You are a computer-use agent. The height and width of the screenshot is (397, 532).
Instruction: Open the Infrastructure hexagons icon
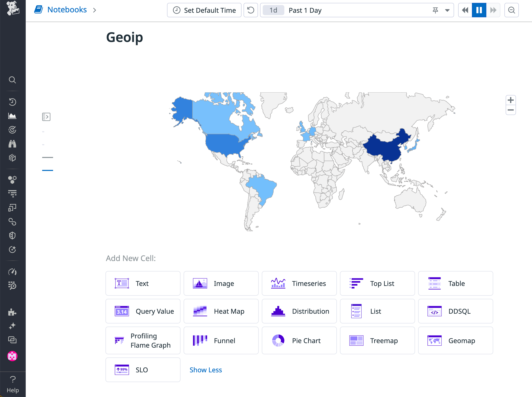pos(12,179)
